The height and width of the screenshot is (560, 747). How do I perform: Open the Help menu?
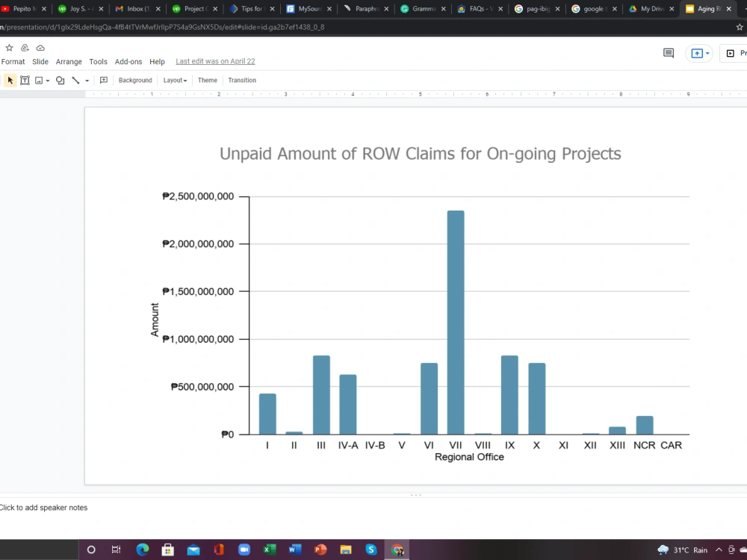click(x=157, y=61)
